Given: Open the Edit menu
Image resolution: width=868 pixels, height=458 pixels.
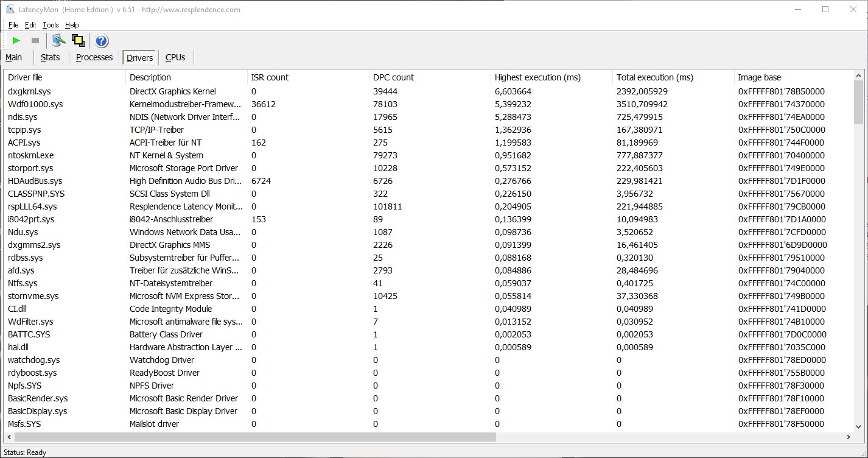Looking at the screenshot, I should 30,25.
